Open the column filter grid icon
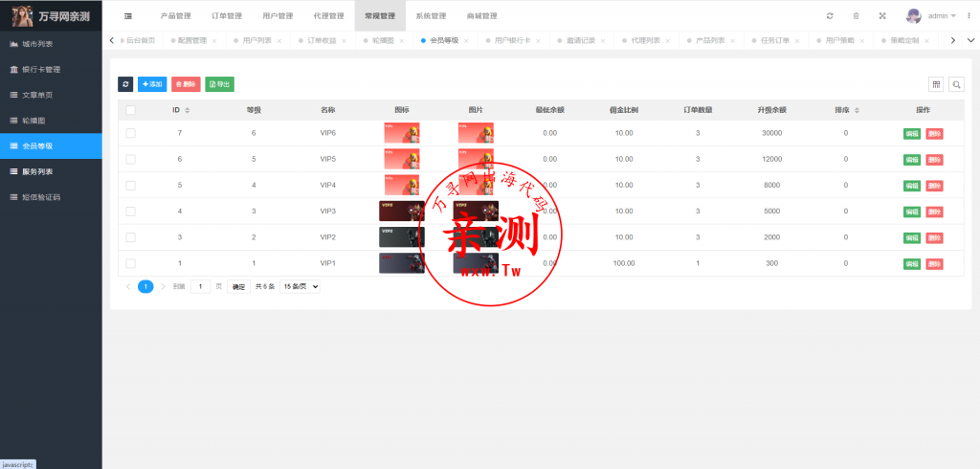980x469 pixels. pyautogui.click(x=936, y=84)
